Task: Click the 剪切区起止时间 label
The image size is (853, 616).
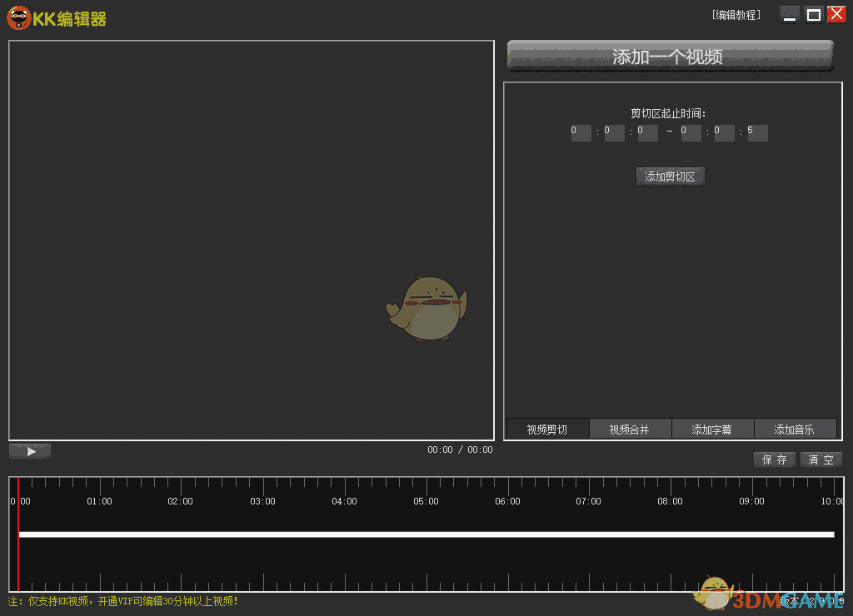Action: [x=668, y=113]
